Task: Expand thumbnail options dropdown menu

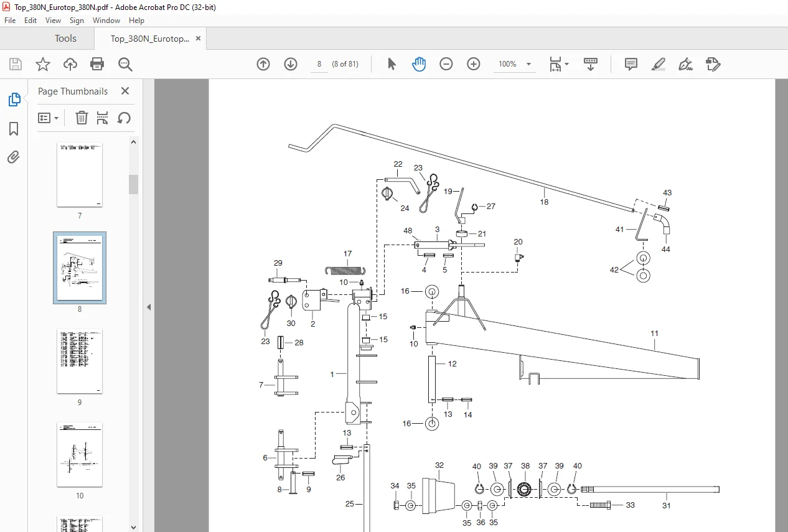Action: (x=48, y=118)
